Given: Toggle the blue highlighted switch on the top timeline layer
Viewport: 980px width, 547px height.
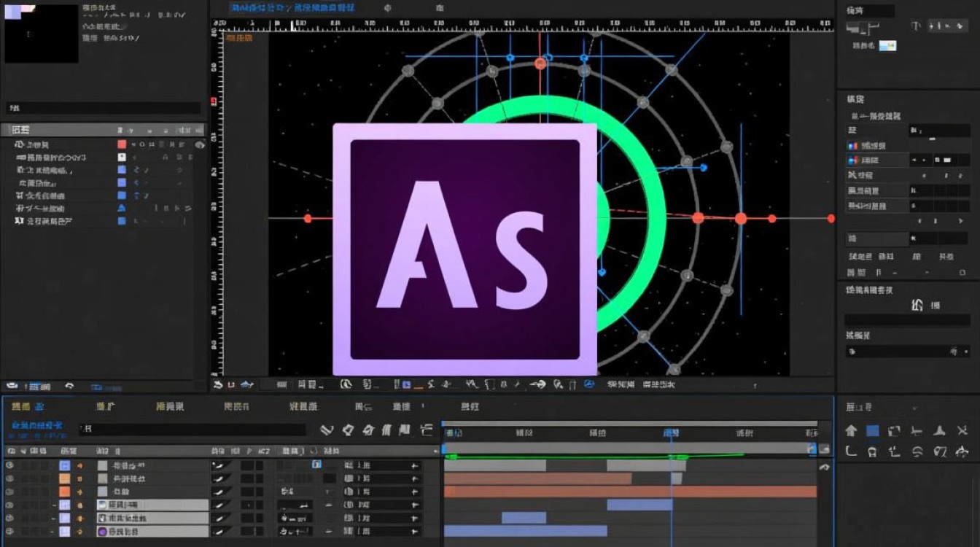Looking at the screenshot, I should point(316,464).
